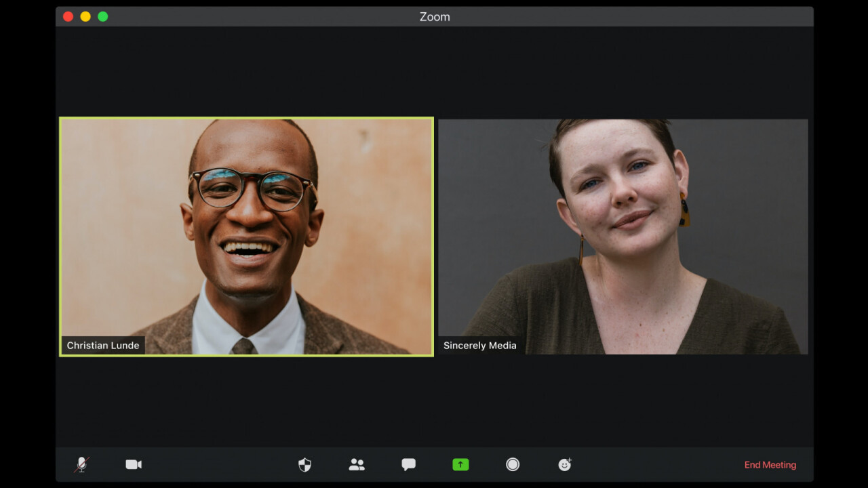Click the red End Meeting text

click(770, 464)
